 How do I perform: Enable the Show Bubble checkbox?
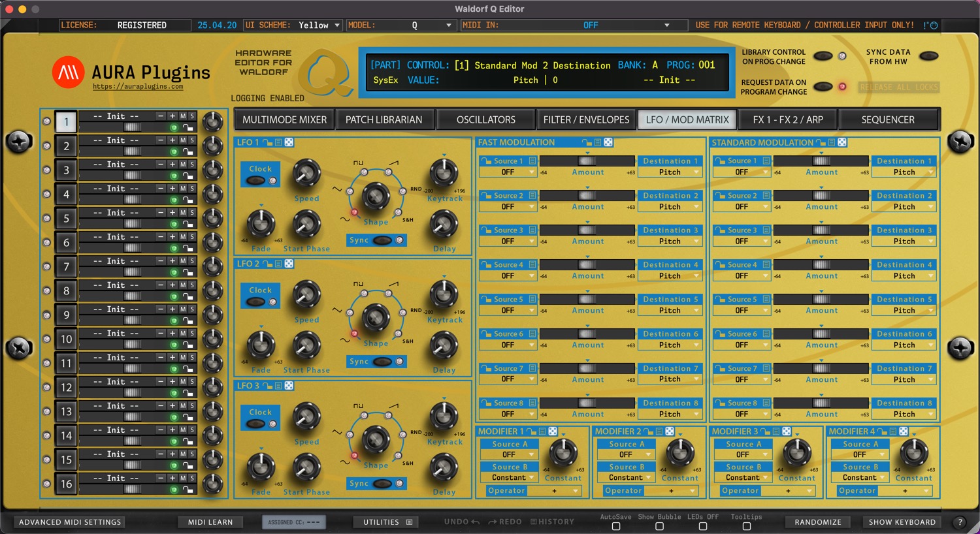(659, 526)
